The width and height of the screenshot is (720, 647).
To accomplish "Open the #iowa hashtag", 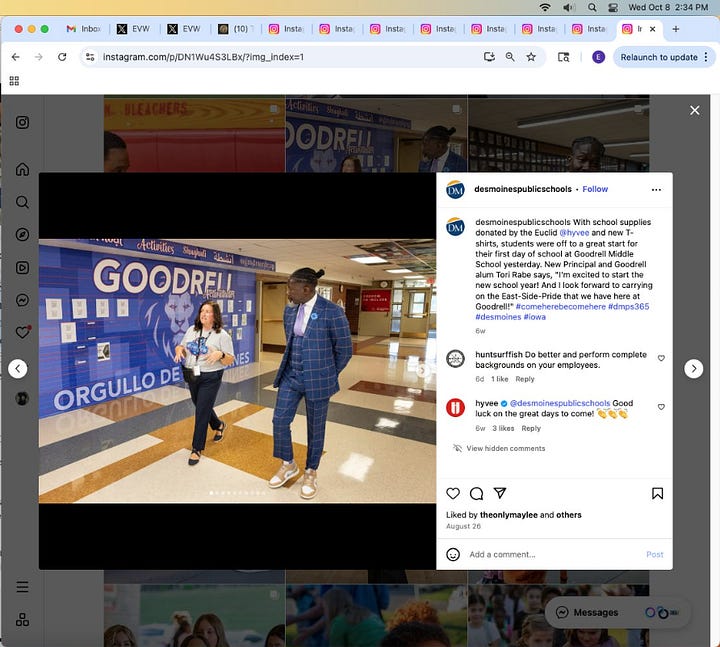I will 534,317.
